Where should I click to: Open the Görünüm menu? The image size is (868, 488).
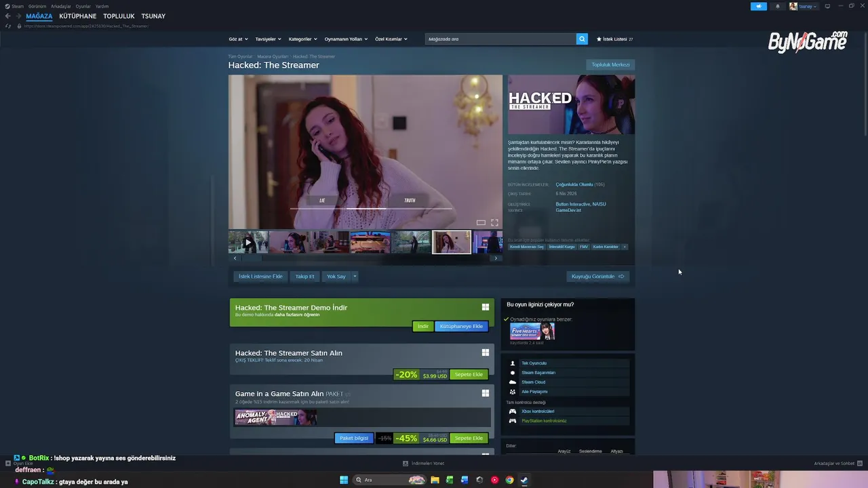coord(37,6)
